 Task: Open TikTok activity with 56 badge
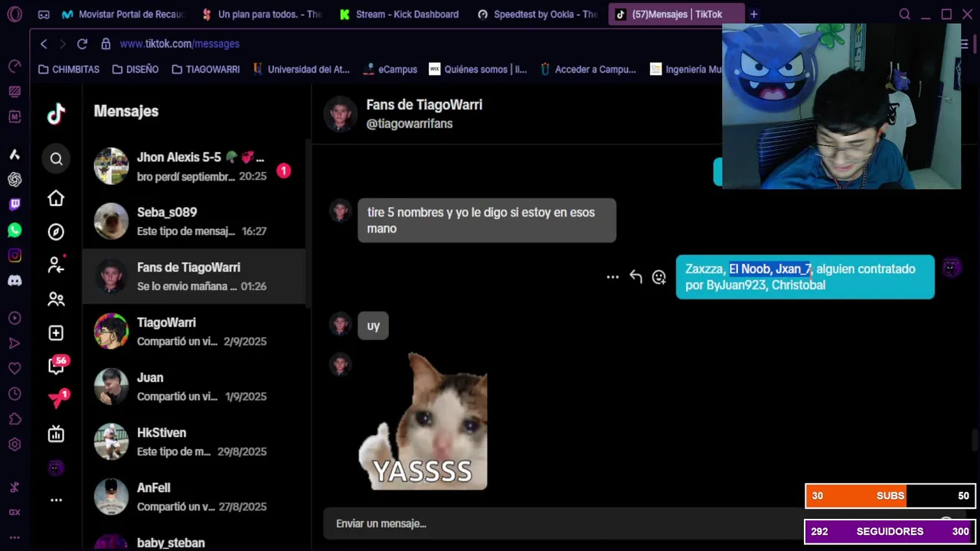pos(57,365)
